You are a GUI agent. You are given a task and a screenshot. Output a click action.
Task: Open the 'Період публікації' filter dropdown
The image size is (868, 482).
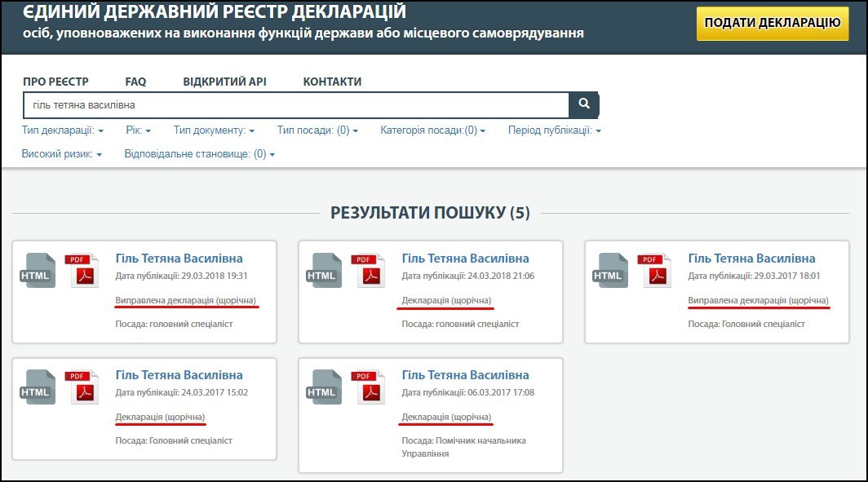click(554, 130)
